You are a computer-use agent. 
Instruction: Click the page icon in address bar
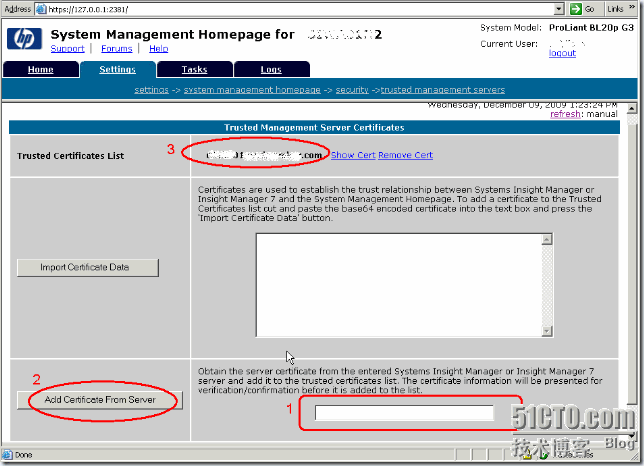41,9
